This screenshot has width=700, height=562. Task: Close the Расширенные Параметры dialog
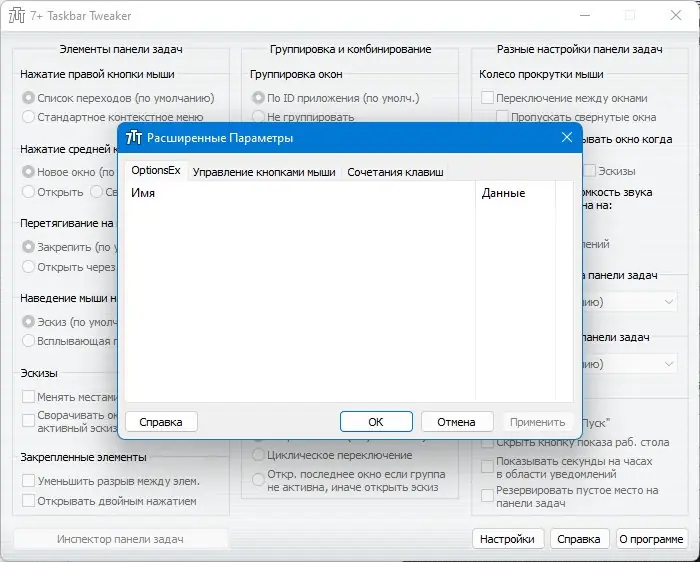tap(567, 137)
